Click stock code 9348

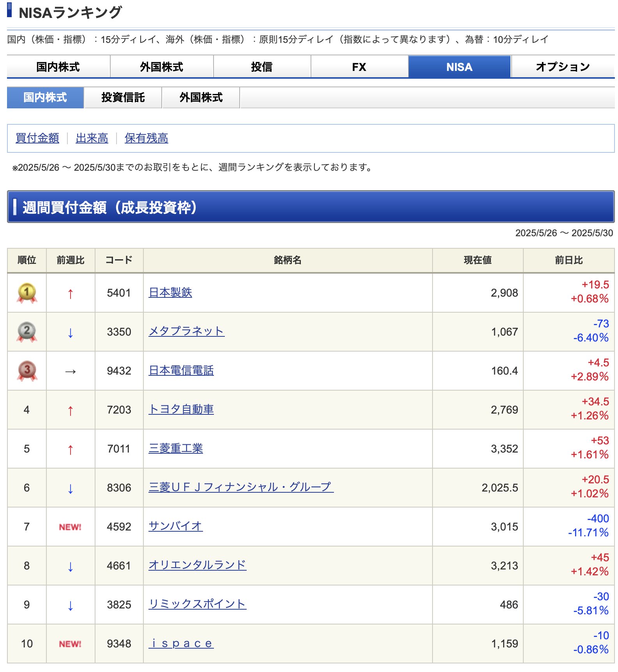click(119, 644)
